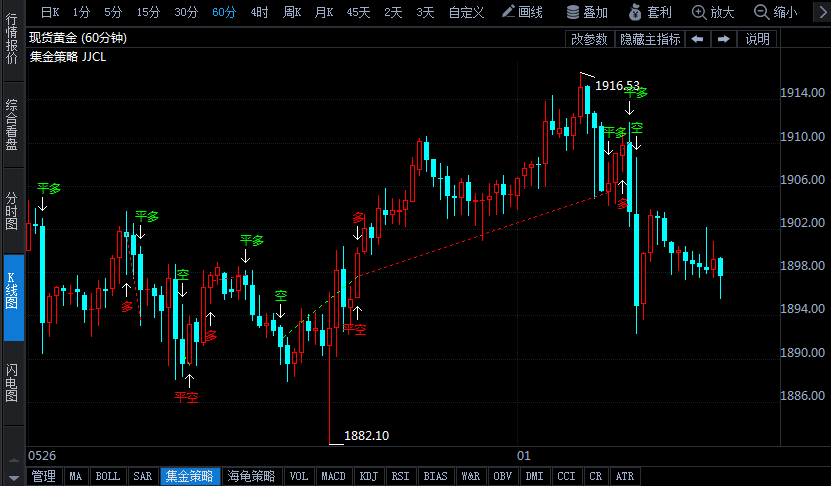Switch to 月K period
The image size is (831, 486).
pyautogui.click(x=324, y=12)
